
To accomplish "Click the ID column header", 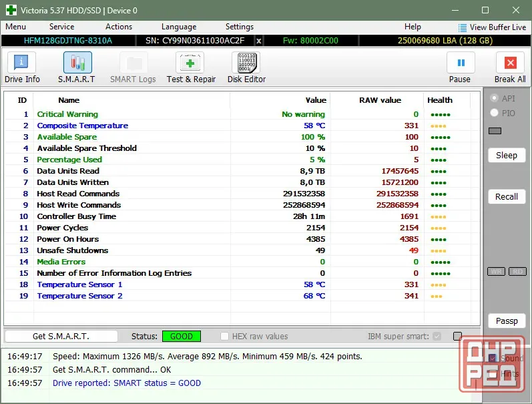I will tap(22, 100).
